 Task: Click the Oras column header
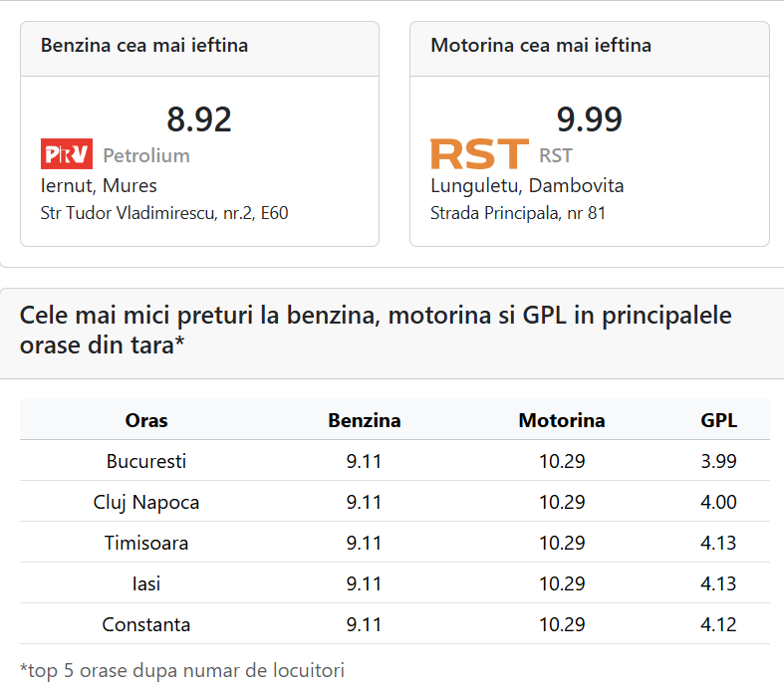[x=146, y=420]
